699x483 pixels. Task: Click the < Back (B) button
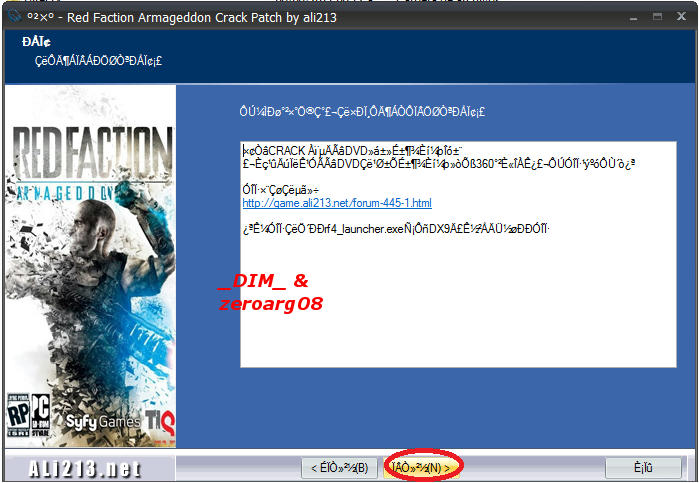[340, 467]
